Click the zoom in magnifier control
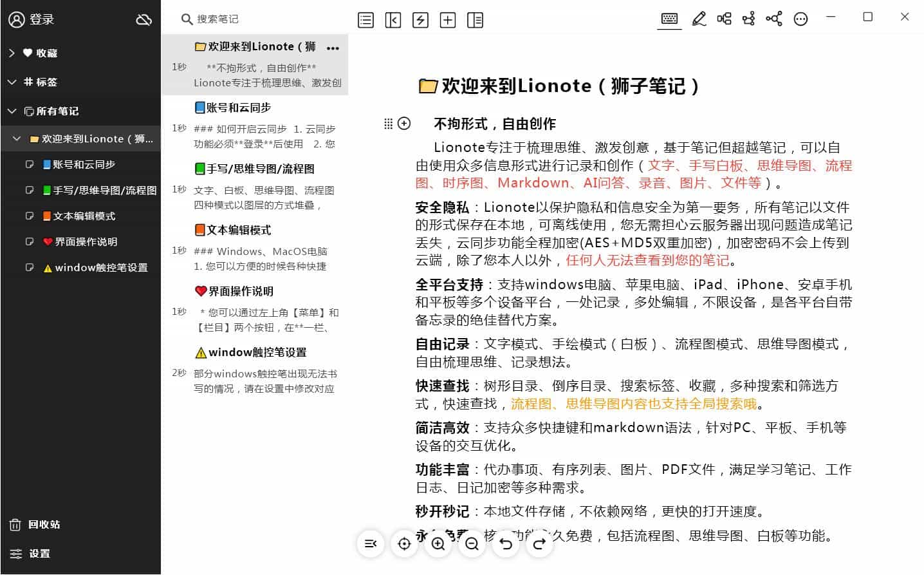The image size is (924, 575). click(x=438, y=544)
